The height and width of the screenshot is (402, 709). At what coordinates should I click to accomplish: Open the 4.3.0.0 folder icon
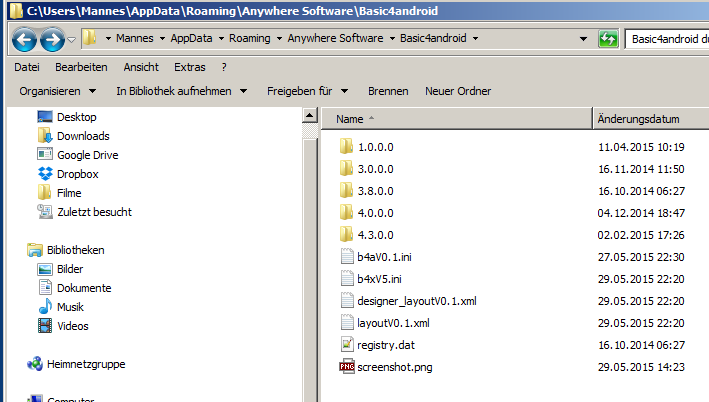[346, 235]
